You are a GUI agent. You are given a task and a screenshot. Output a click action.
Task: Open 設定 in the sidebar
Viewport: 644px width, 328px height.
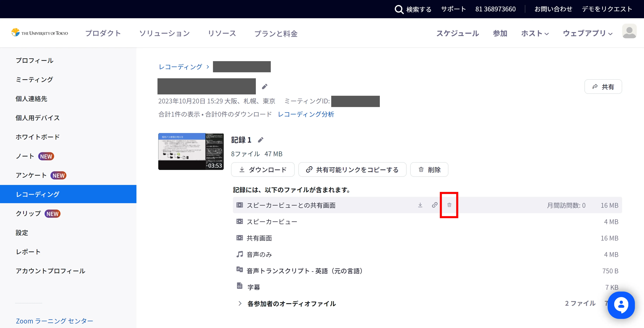pyautogui.click(x=22, y=233)
